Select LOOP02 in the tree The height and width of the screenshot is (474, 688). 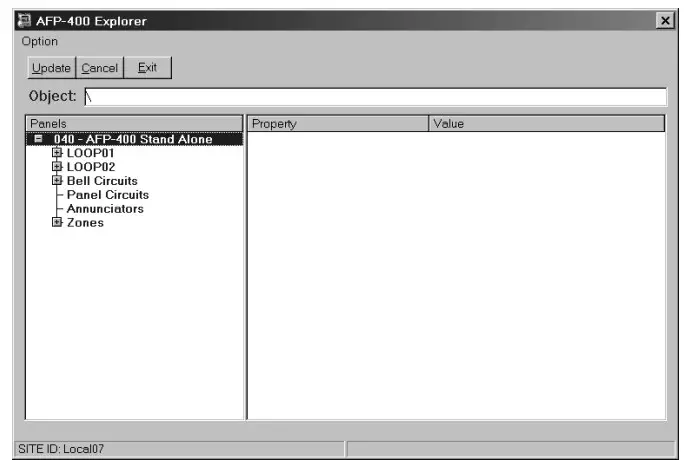(91, 167)
